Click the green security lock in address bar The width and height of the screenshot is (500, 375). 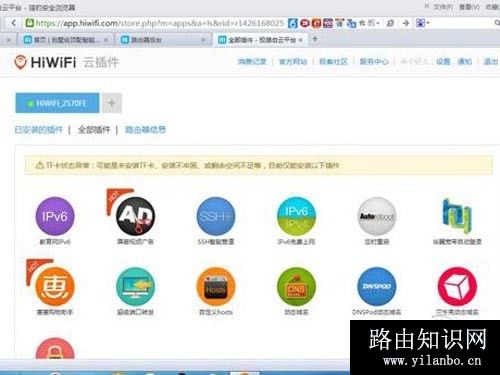point(30,23)
